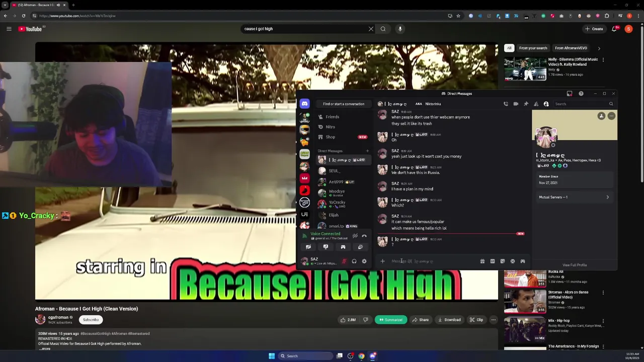Screen dimensions: 644x362
Task: Select 'All' filter chip
Action: pos(509,48)
